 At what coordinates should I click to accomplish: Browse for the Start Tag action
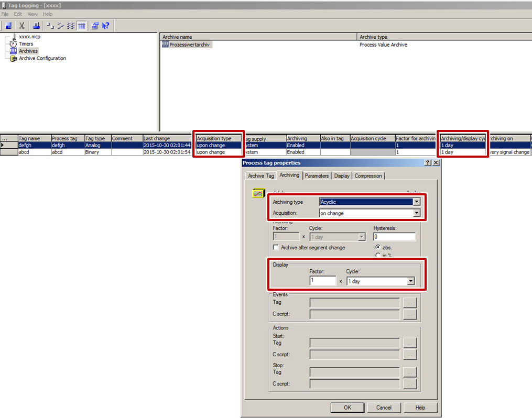point(410,343)
